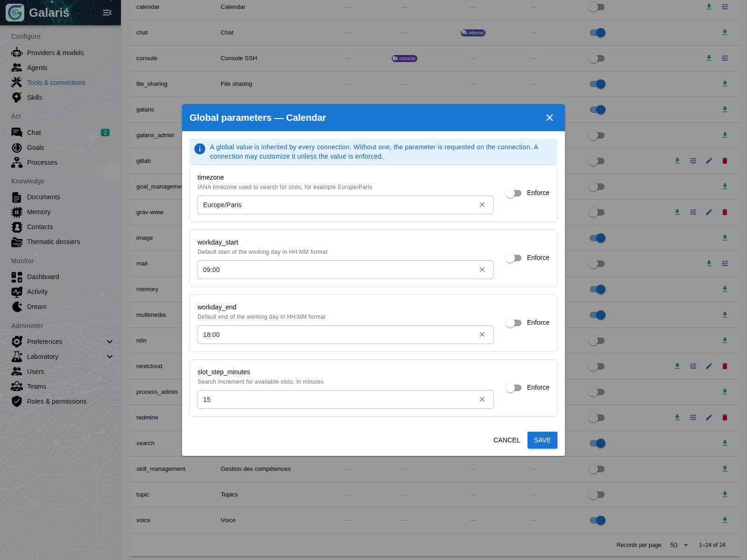The height and width of the screenshot is (560, 747).
Task: Toggle Enforce for workday_start
Action: [x=514, y=258]
